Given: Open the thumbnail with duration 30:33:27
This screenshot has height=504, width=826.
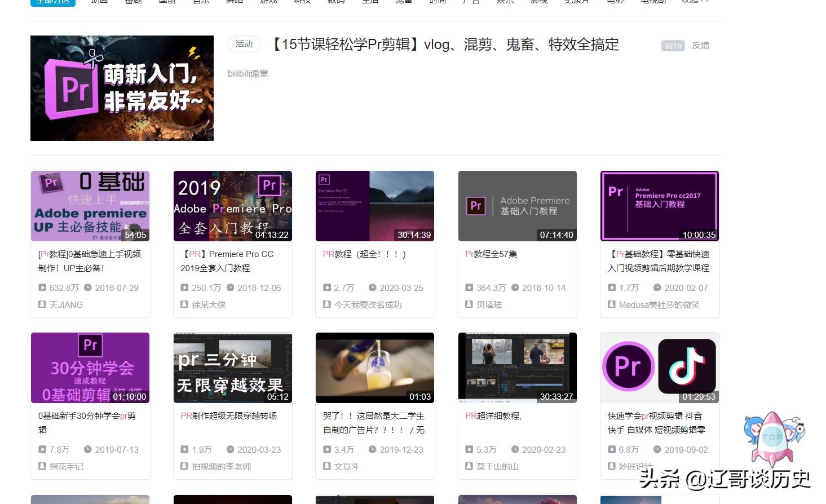Looking at the screenshot, I should coord(518,368).
